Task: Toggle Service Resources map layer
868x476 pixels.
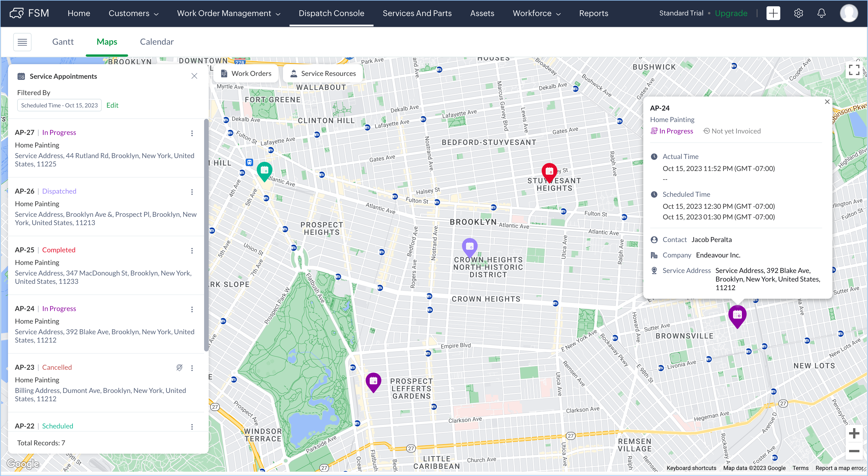Action: (x=323, y=73)
